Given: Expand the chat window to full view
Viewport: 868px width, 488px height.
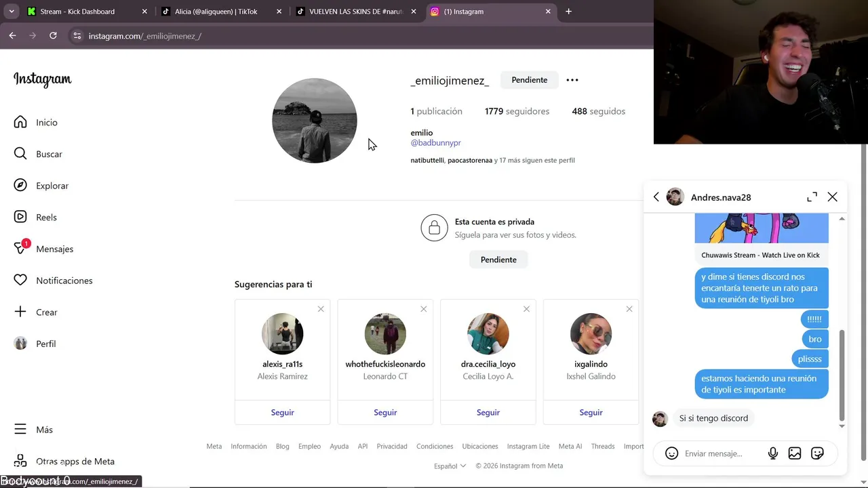Looking at the screenshot, I should (812, 197).
